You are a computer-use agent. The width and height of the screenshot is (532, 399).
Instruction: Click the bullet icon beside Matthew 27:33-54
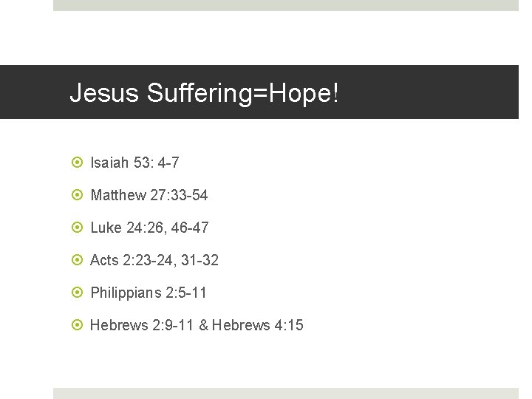[77, 195]
